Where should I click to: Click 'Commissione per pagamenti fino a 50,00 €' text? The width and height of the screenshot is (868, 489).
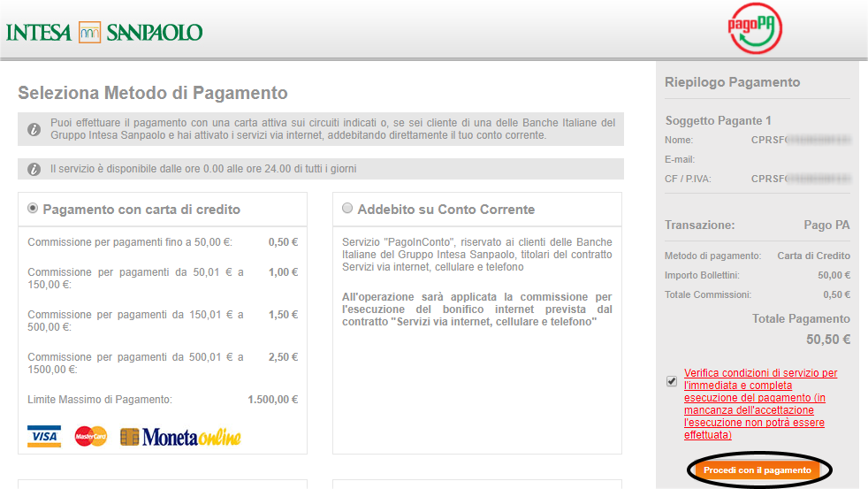130,242
